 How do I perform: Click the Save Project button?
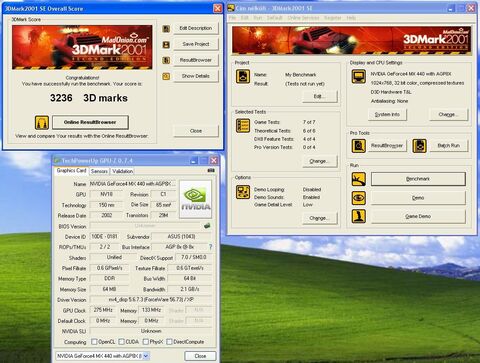click(196, 44)
